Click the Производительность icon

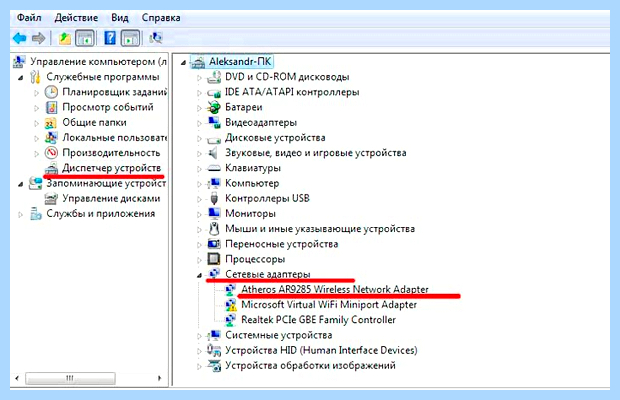point(51,153)
